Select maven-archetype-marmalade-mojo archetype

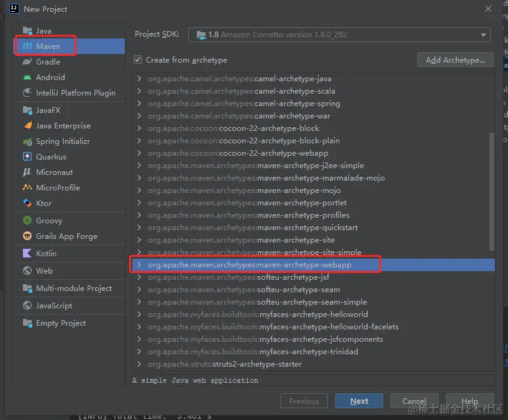coord(313,178)
